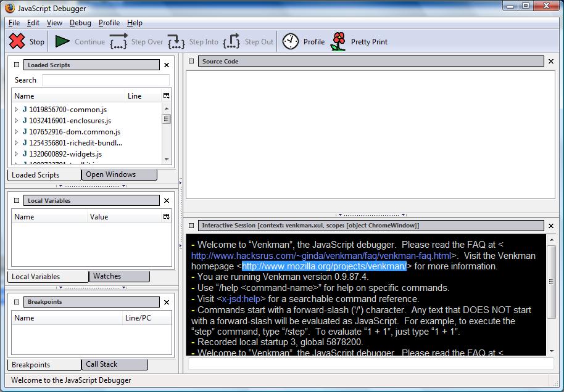
Task: Open the mozilla.org projects venkman link
Action: tap(324, 266)
